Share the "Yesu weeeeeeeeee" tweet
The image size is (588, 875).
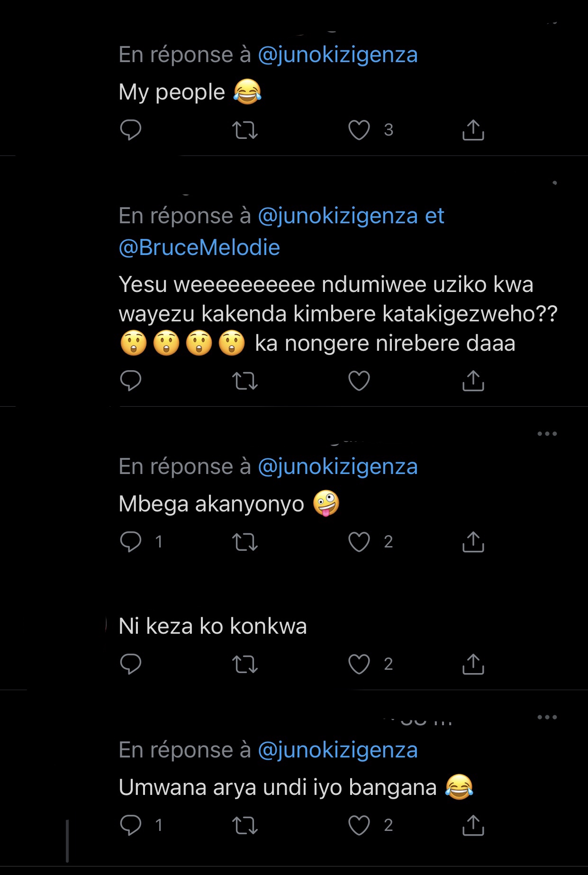tap(473, 381)
